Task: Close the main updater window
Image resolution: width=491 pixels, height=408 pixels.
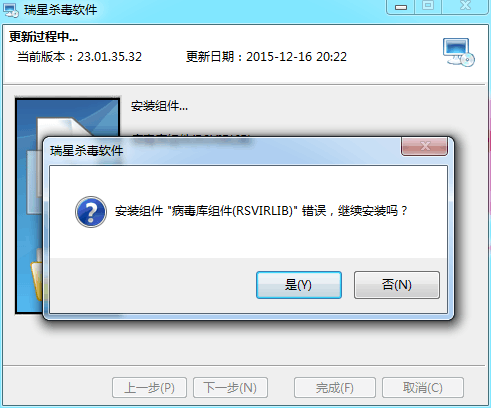Action: click(x=465, y=6)
